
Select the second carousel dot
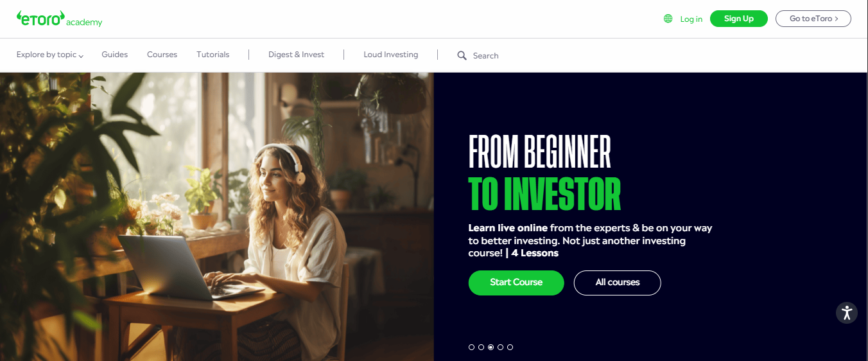[482, 347]
